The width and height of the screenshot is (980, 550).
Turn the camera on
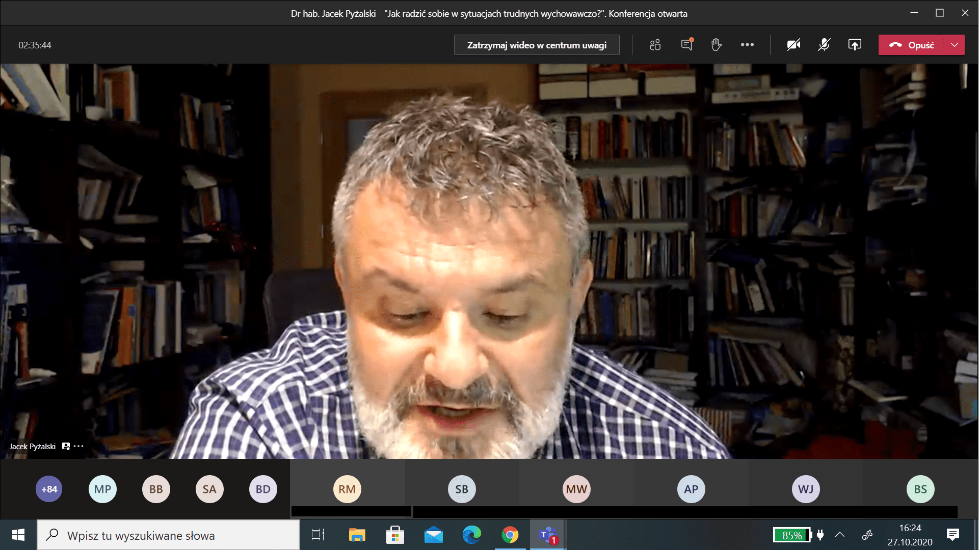(793, 45)
